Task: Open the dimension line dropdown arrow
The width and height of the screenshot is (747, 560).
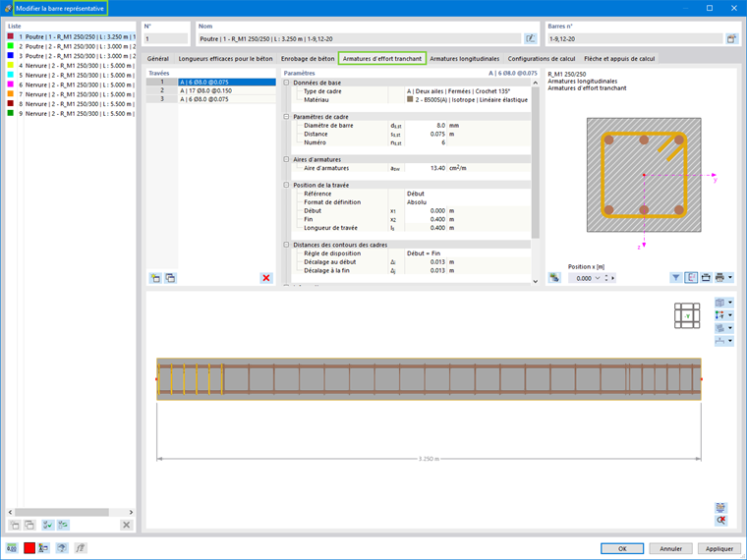Action: pos(730,341)
